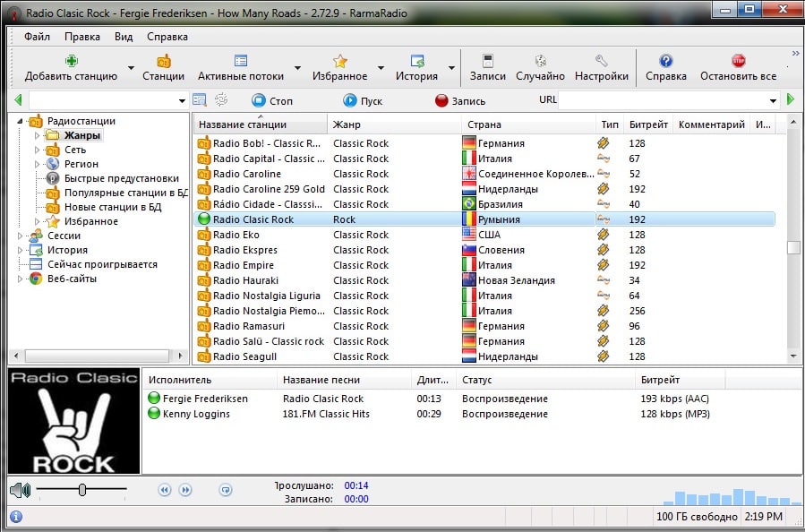Open the dropdown arrow beside Добавить станцию
805x532 pixels.
(131, 68)
